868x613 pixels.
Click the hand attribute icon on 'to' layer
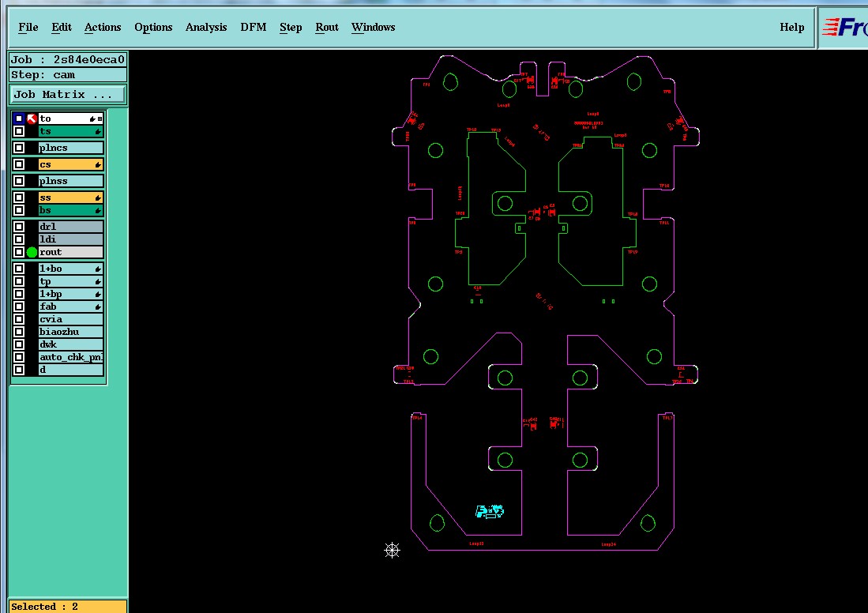point(92,118)
